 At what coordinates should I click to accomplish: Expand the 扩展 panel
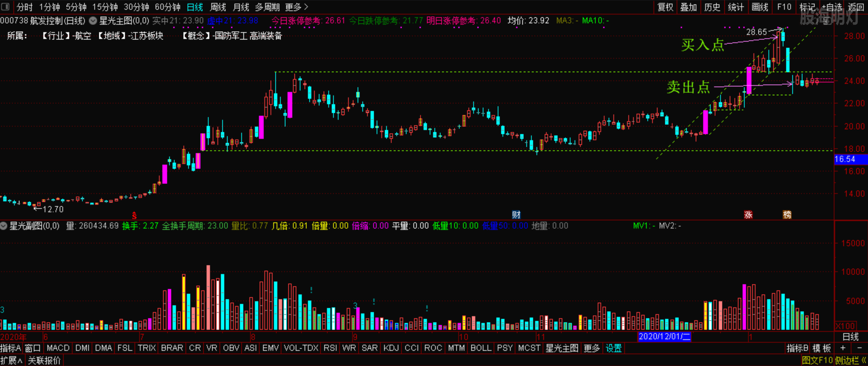(11, 361)
